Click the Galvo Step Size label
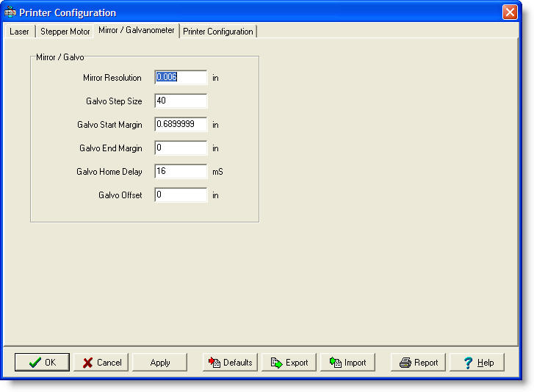This screenshot has height=392, width=534. tap(114, 101)
